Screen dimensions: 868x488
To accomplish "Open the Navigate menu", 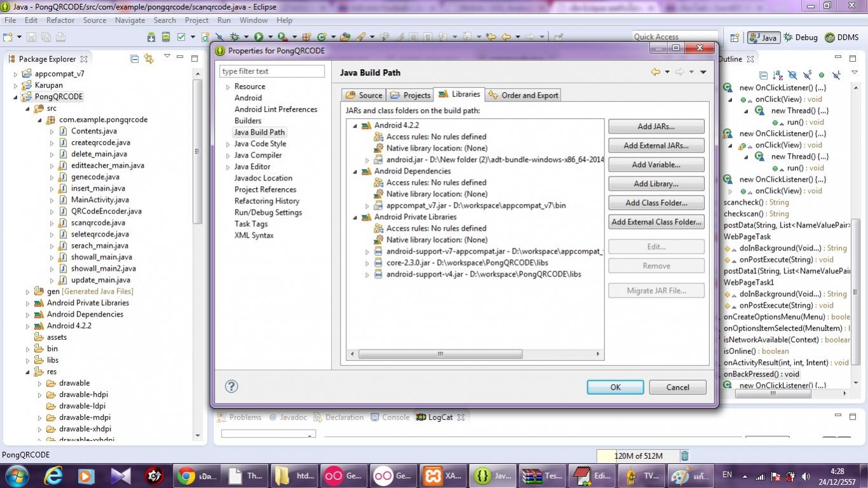I will pos(130,20).
